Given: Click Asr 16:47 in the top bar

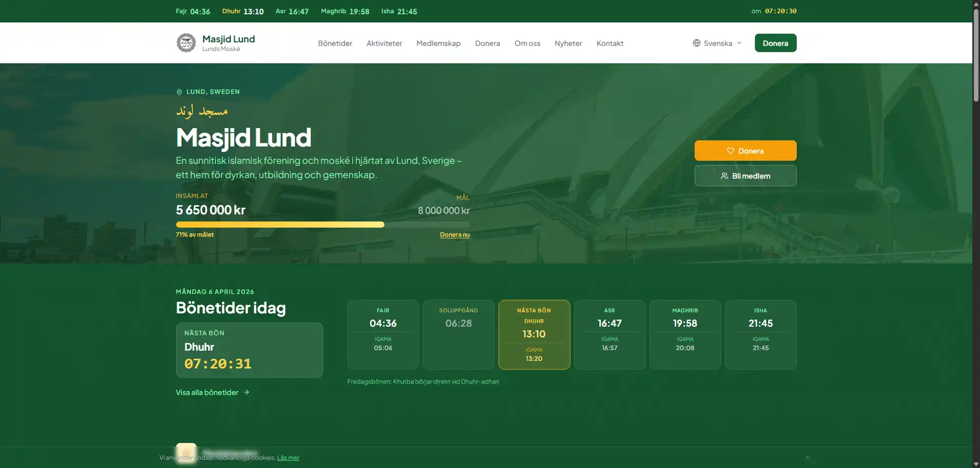Looking at the screenshot, I should pyautogui.click(x=292, y=11).
